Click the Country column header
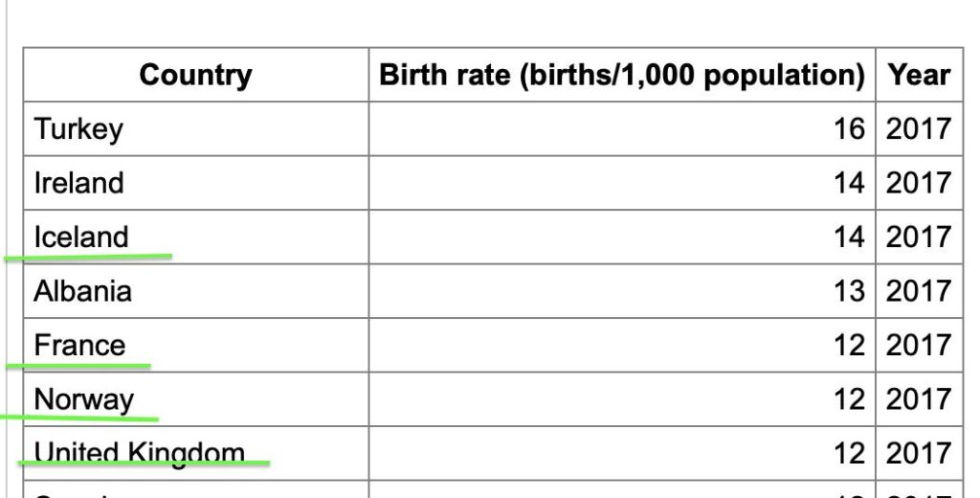Screen dimensions: 980x498 click(195, 75)
